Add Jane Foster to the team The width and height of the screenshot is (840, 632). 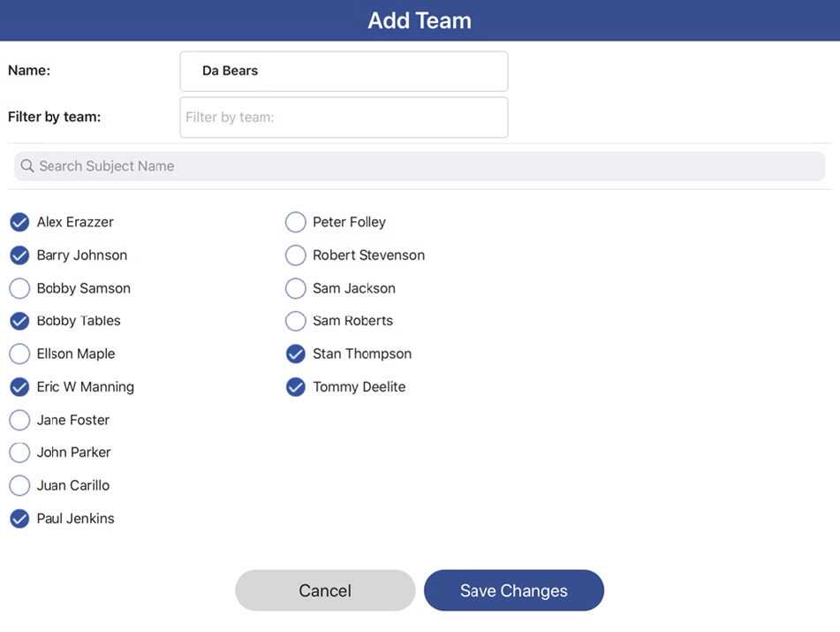pos(19,420)
